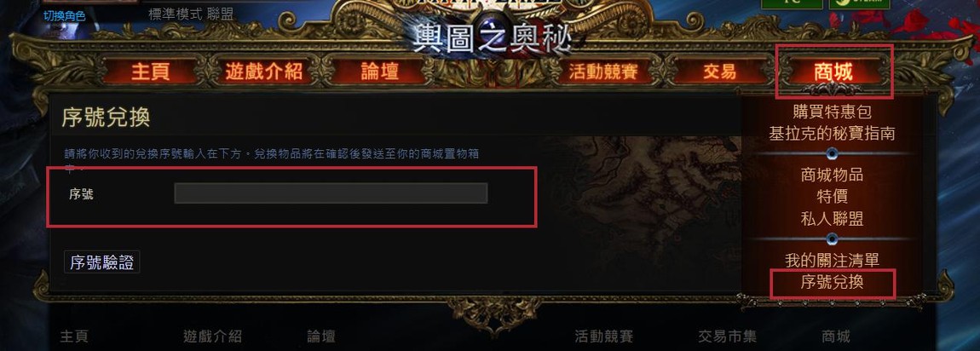The height and width of the screenshot is (351, 980).
Task: Click the 輿圖之奧秘 game logo
Action: (x=491, y=38)
